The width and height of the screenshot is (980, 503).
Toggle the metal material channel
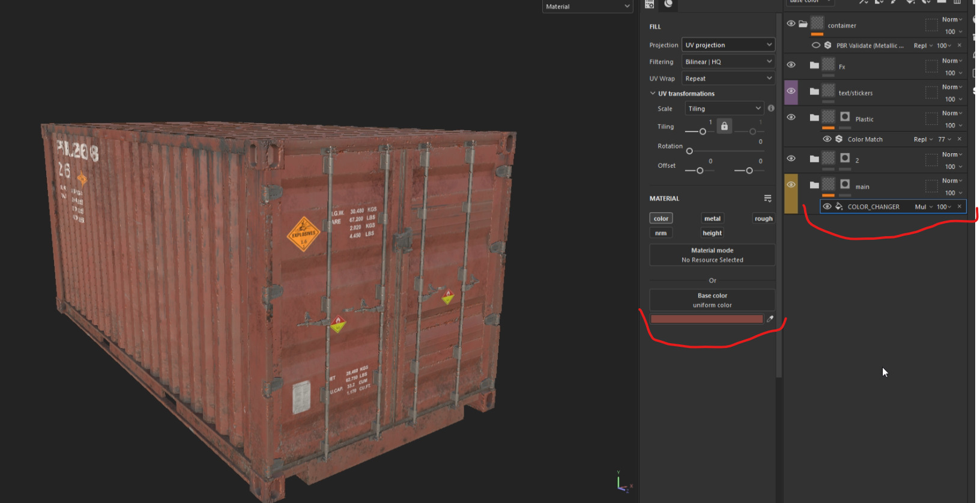712,218
